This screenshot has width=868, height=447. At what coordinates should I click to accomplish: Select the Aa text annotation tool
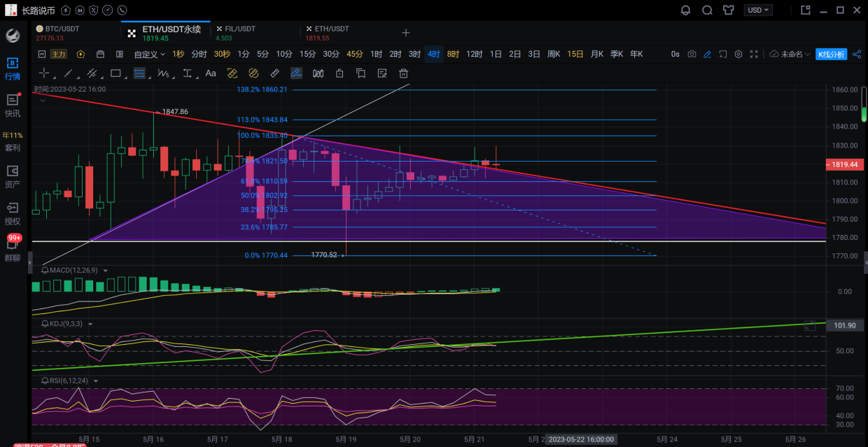[211, 73]
